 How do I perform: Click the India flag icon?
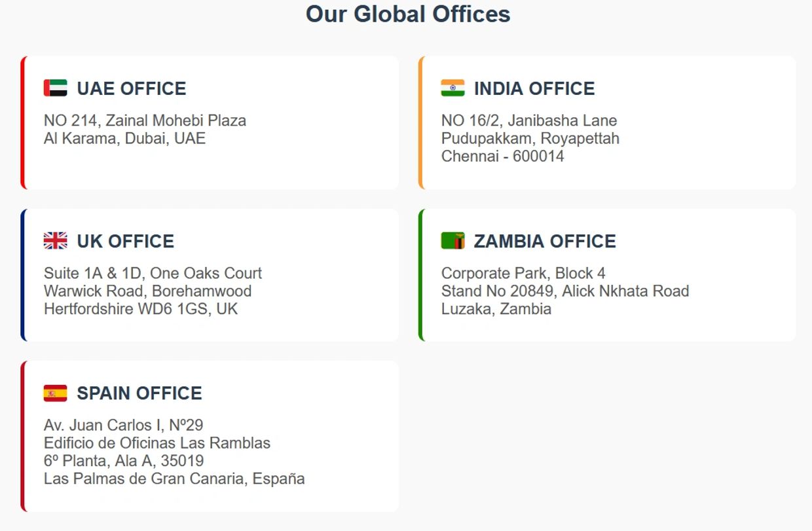(x=452, y=88)
